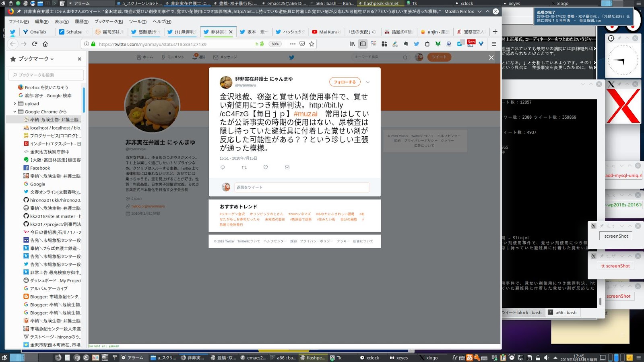Close the bookmarks sidebar

(79, 59)
